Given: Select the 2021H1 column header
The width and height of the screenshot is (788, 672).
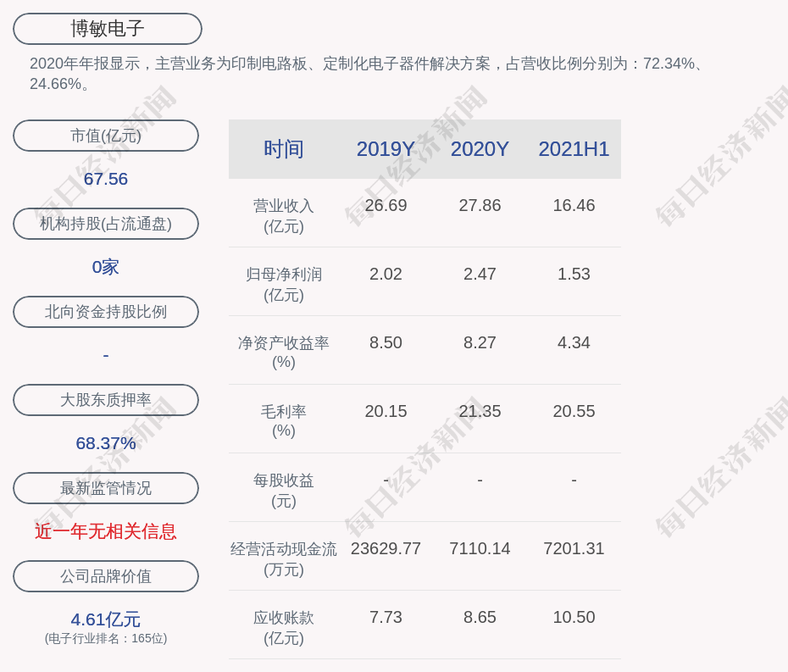Looking at the screenshot, I should click(574, 149).
